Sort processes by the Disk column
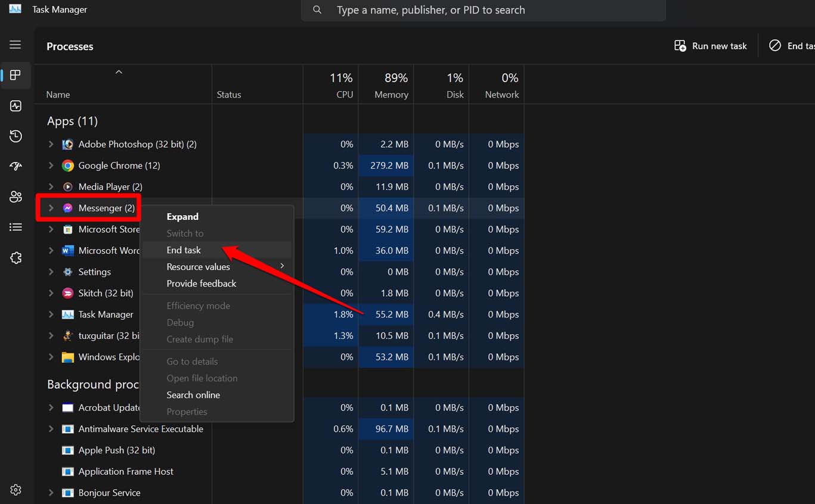815x504 pixels. point(441,85)
